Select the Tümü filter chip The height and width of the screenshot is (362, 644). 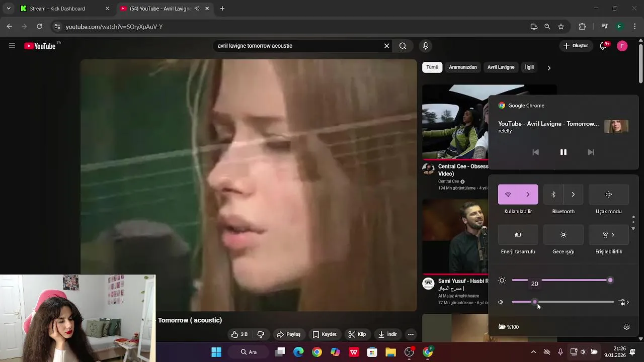(432, 67)
